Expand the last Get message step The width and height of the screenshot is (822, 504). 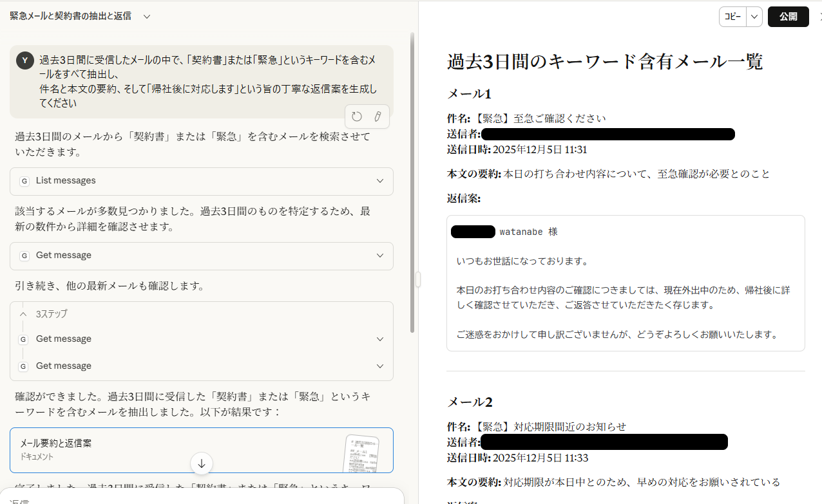(380, 366)
